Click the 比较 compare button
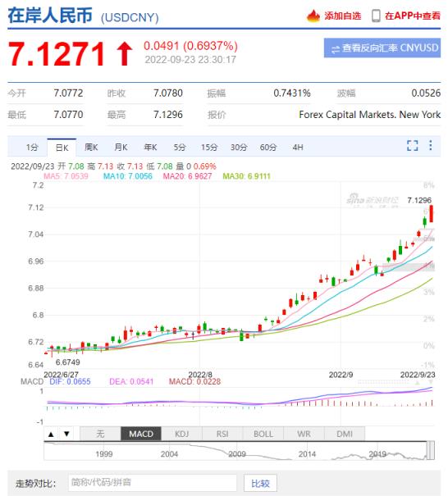The height and width of the screenshot is (496, 448). (x=260, y=483)
